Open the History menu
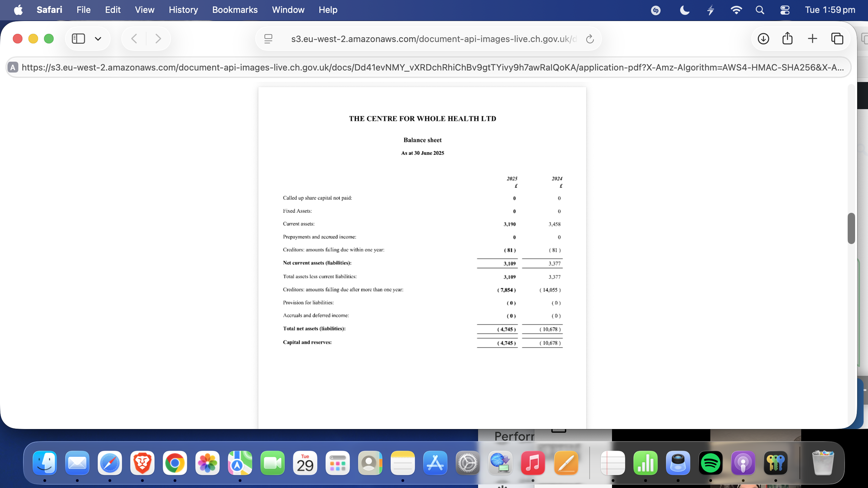868x488 pixels. pos(183,10)
